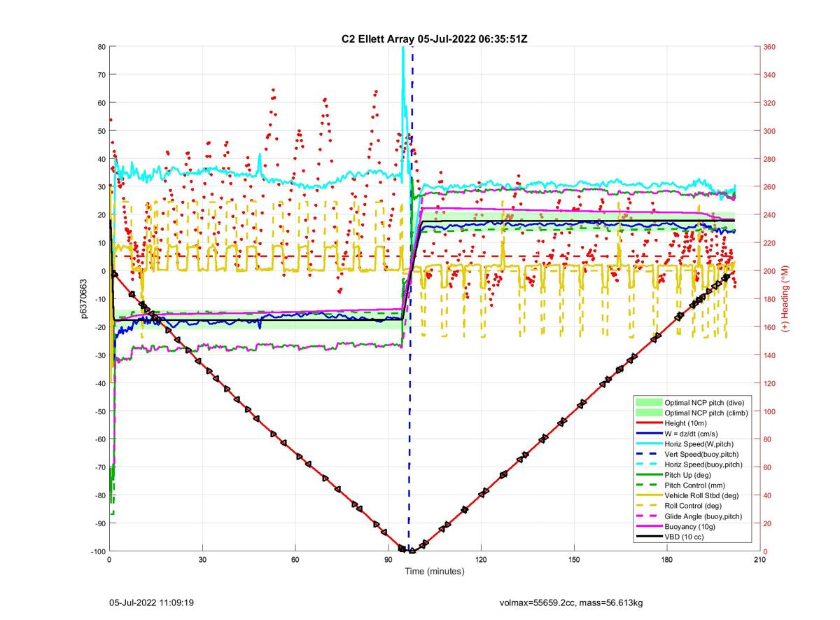Click the -100 tick on the left axis
The image size is (840, 620).
(x=97, y=551)
